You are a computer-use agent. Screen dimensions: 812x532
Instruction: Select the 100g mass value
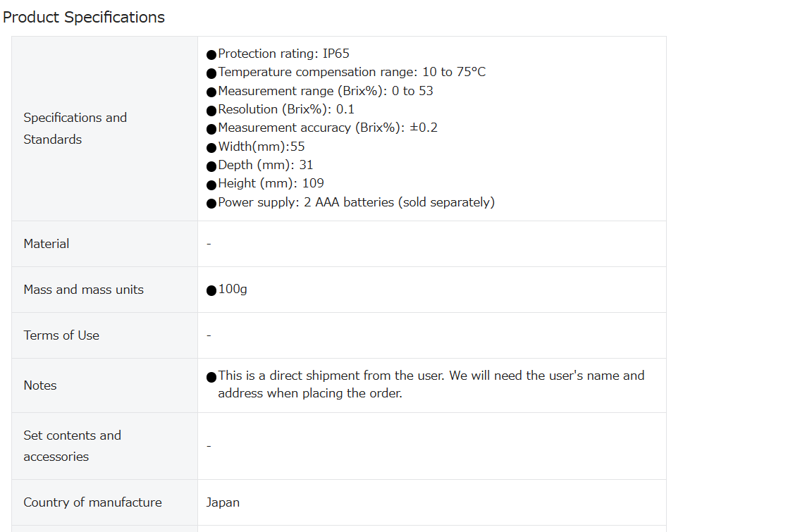coord(233,290)
